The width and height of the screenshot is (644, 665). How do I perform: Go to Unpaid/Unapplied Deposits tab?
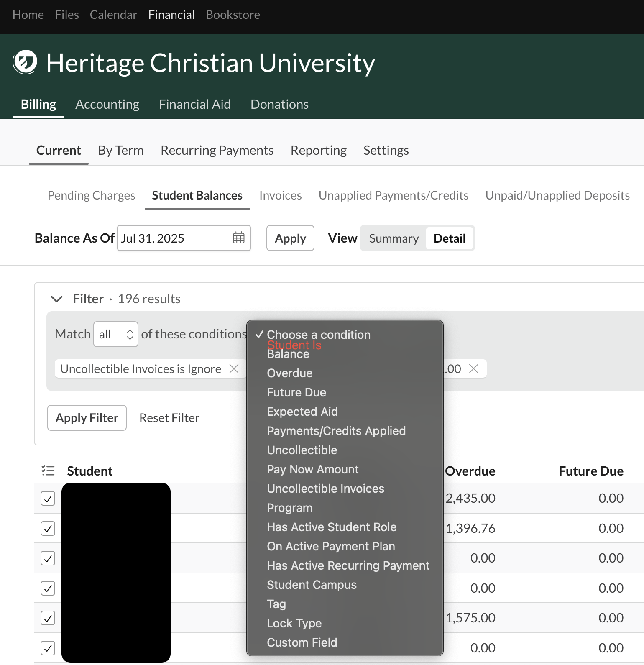(557, 195)
